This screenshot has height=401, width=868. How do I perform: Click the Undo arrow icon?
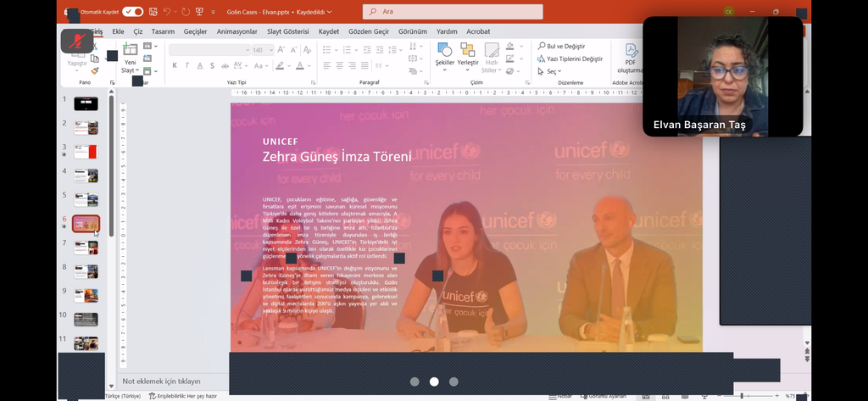point(167,12)
